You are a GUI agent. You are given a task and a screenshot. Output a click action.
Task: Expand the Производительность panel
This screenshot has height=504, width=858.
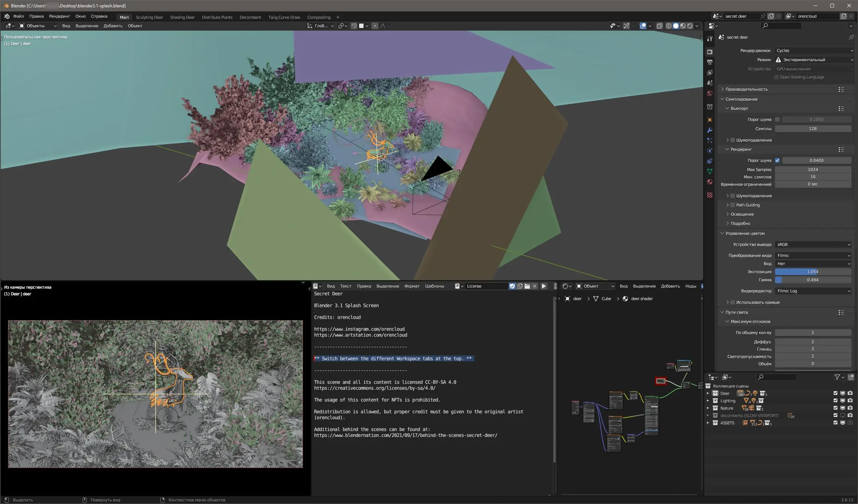746,89
